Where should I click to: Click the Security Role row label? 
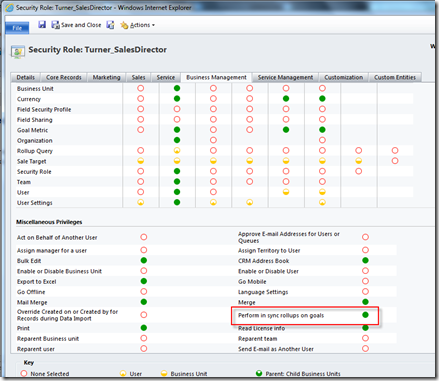[34, 172]
